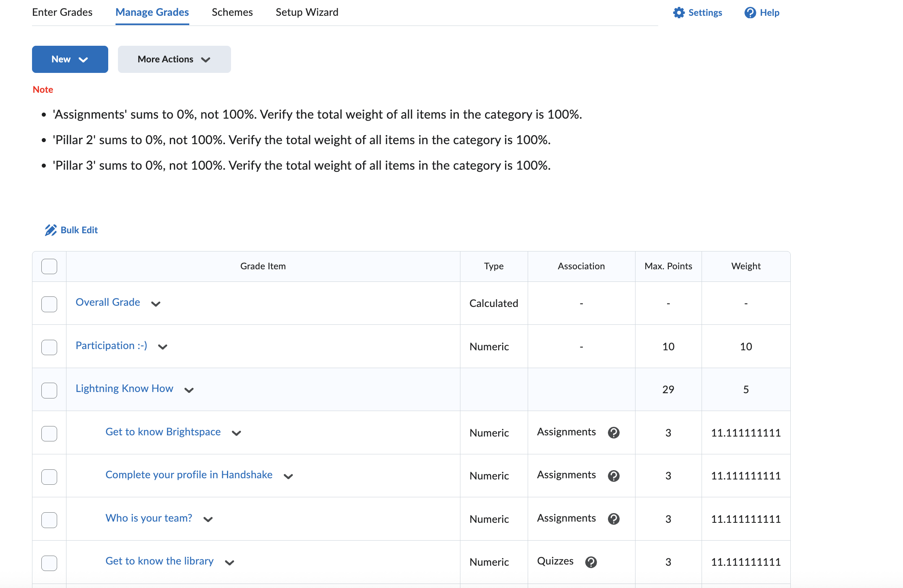Open the New dropdown menu
This screenshot has height=588, width=903.
70,59
